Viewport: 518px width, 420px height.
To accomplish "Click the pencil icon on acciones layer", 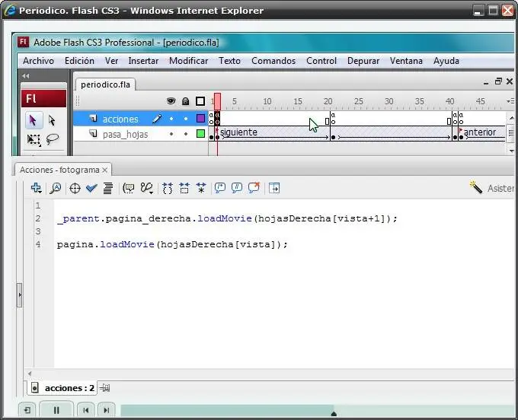I will tap(157, 119).
